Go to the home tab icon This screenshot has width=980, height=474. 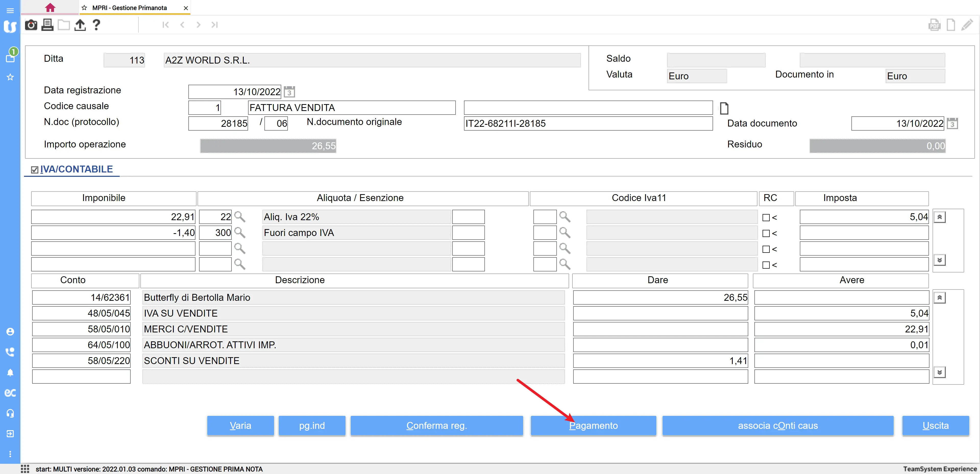(50, 8)
